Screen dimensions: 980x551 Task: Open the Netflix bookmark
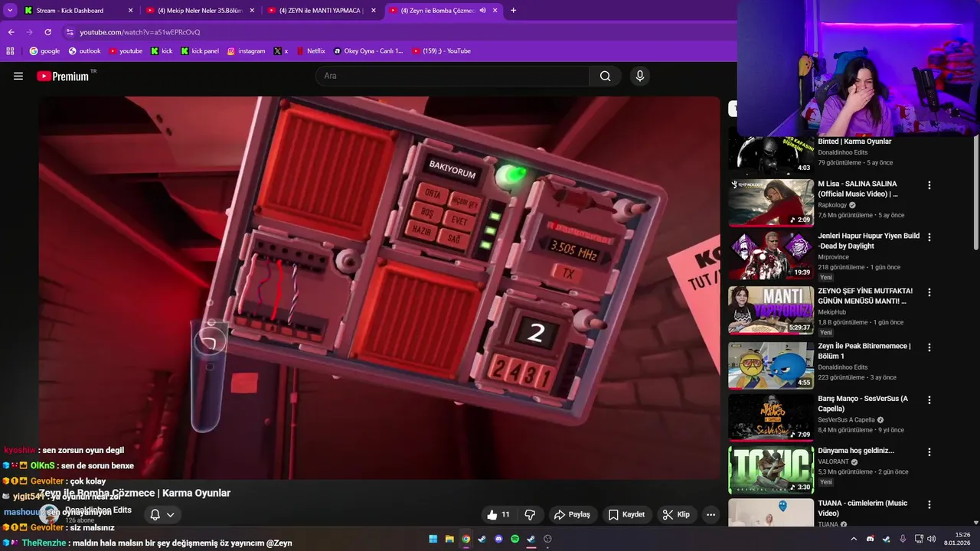click(311, 51)
